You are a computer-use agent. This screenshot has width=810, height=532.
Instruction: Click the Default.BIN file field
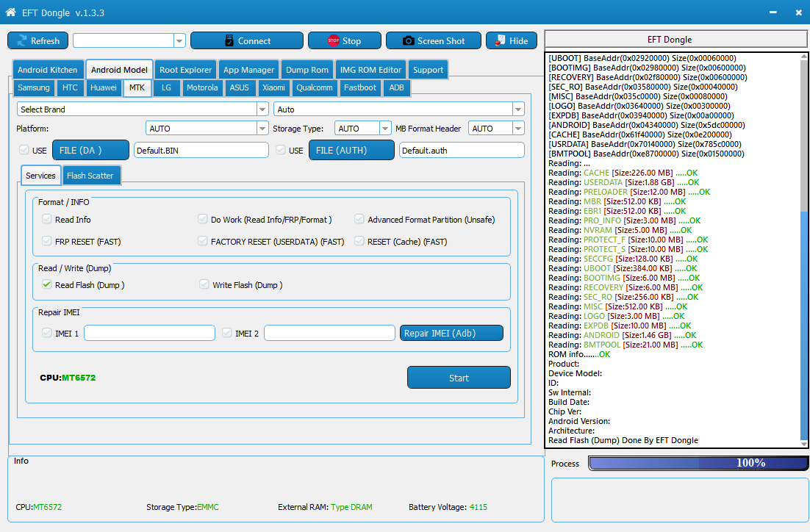click(x=201, y=151)
